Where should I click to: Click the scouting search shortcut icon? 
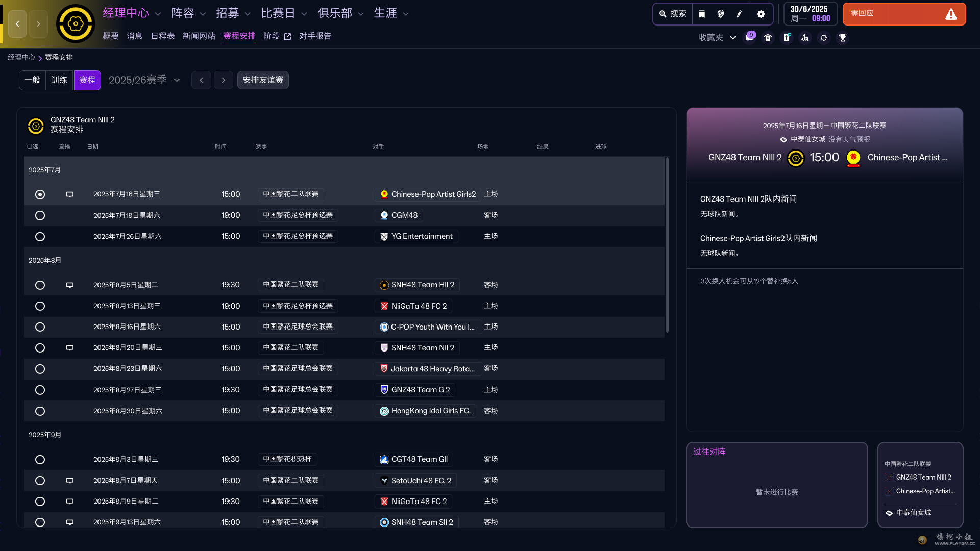805,38
